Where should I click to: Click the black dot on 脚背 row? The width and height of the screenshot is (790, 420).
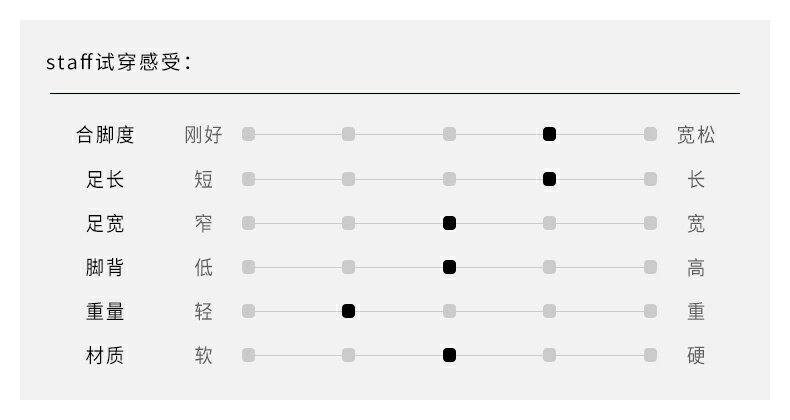449,267
